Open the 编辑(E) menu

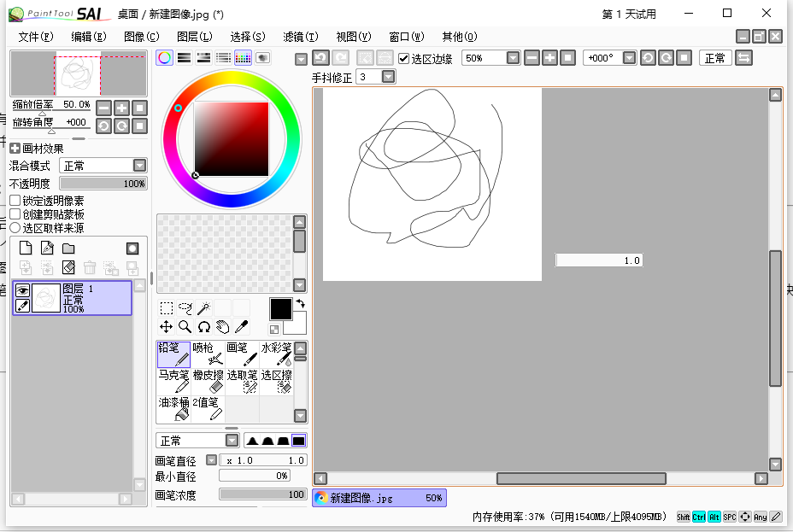pyautogui.click(x=89, y=37)
